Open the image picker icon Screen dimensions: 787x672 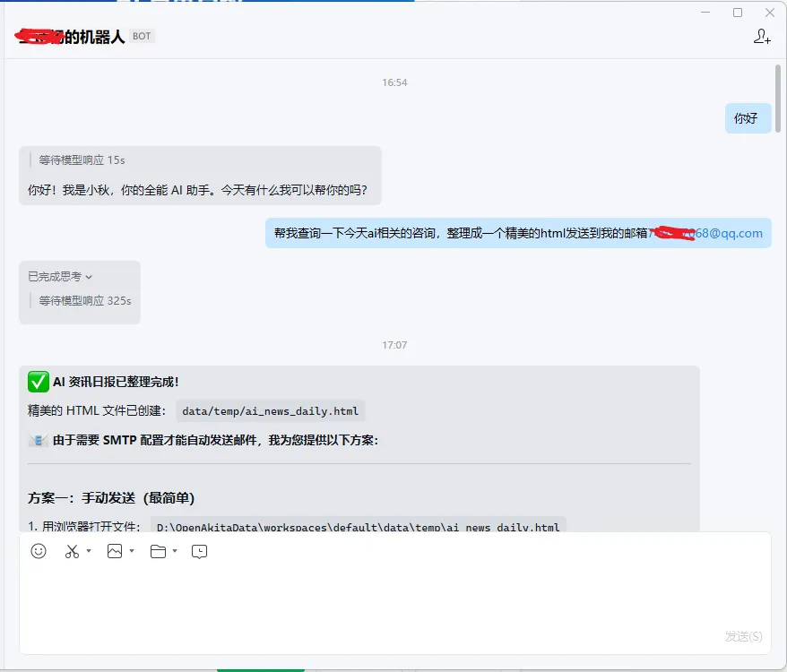115,551
